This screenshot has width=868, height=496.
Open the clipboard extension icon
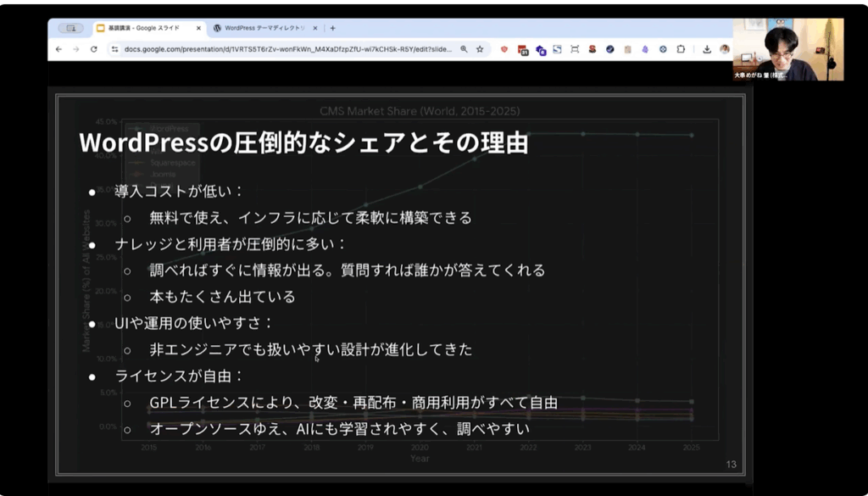tap(627, 49)
